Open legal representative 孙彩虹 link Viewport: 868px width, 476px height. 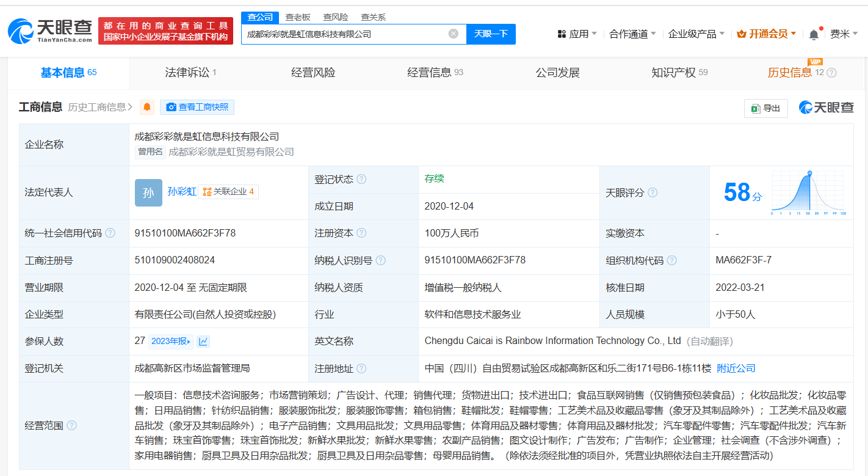(182, 192)
